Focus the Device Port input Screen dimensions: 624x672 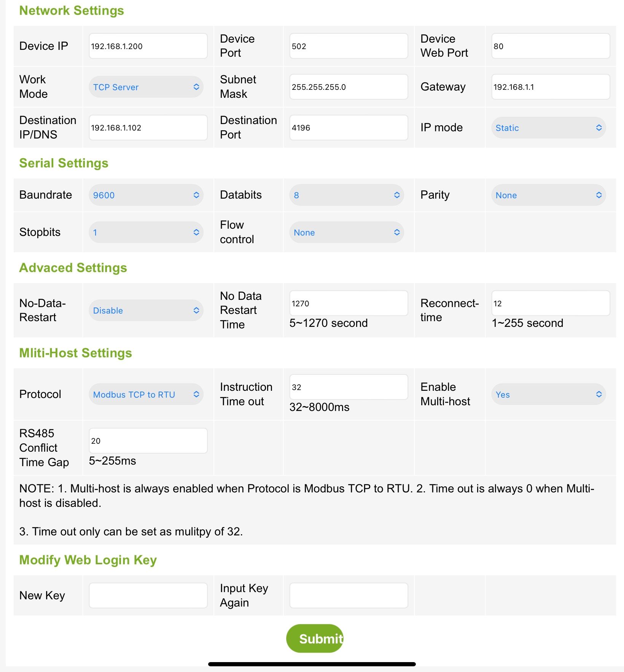tap(349, 46)
